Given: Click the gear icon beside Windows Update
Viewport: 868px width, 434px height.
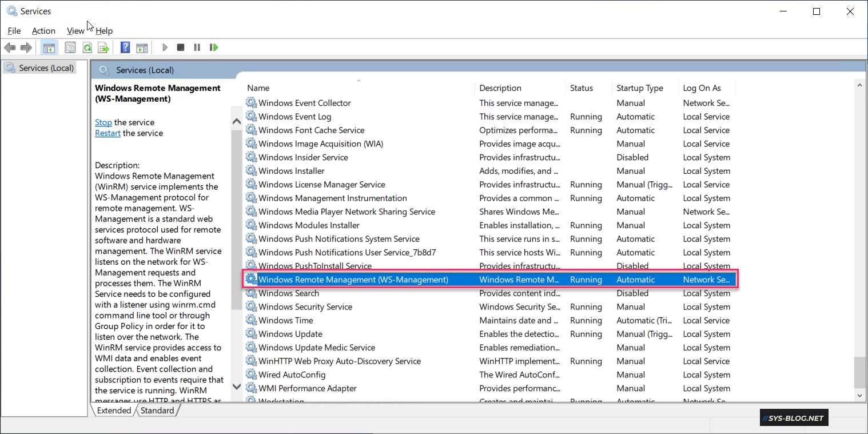Looking at the screenshot, I should pyautogui.click(x=251, y=334).
